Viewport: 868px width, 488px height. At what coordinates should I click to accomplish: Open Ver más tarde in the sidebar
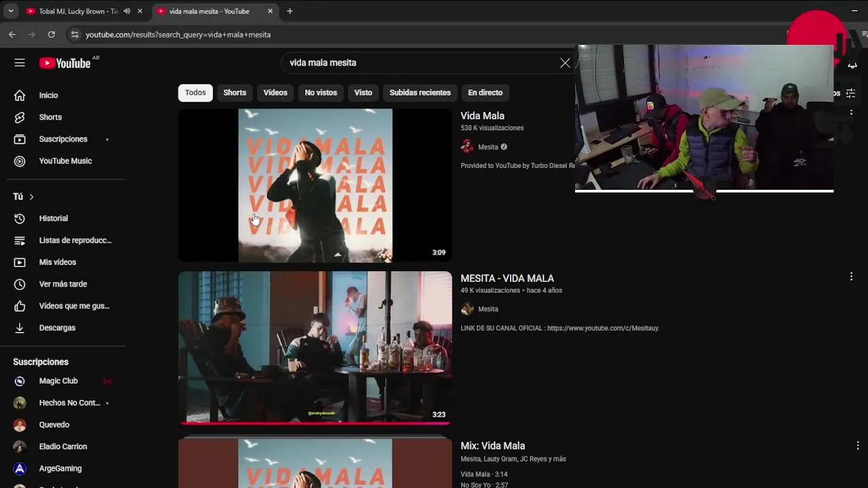[62, 284]
